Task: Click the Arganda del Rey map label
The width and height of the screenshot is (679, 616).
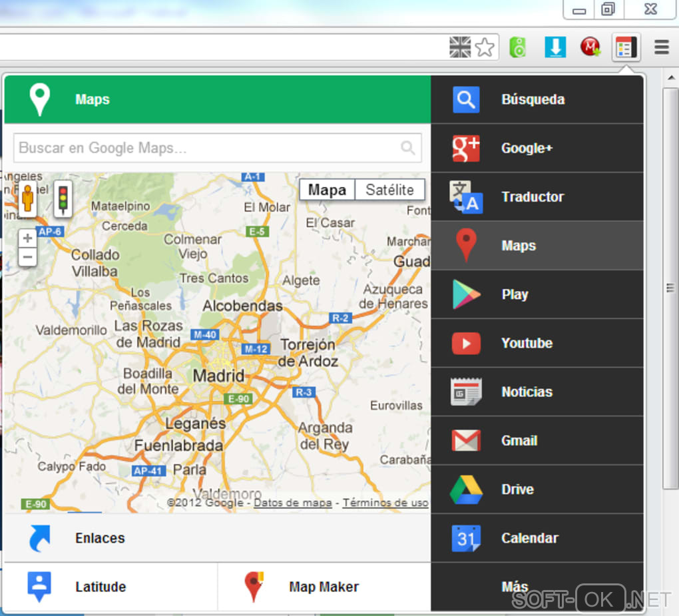Action: point(325,436)
